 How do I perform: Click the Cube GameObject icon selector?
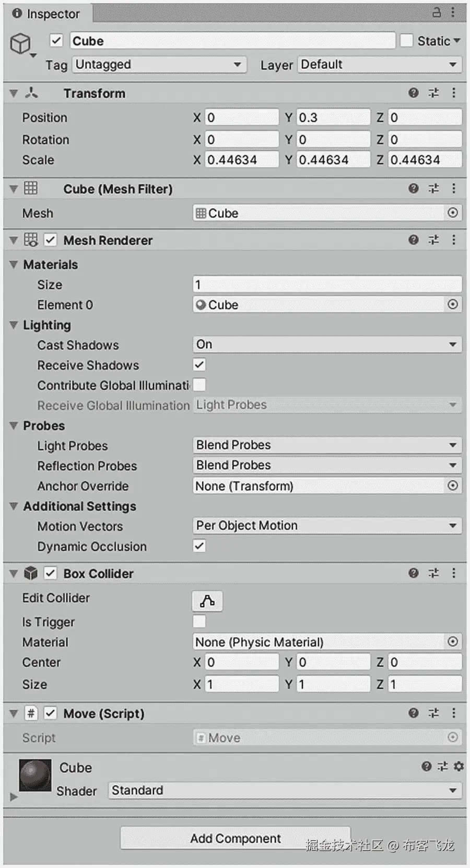click(22, 44)
